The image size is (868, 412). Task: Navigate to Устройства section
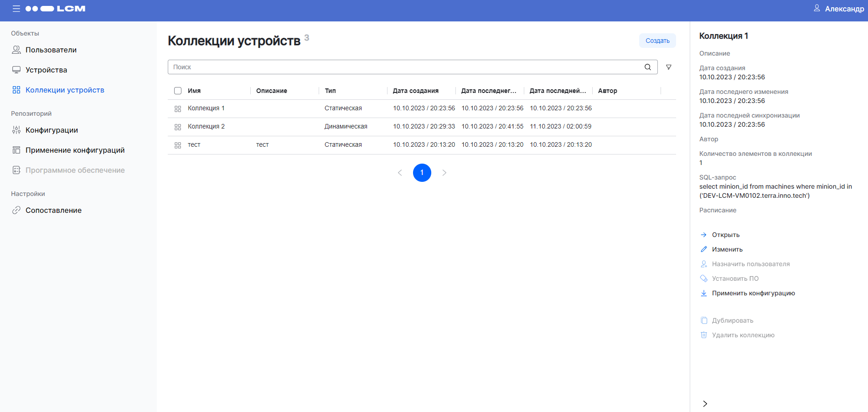click(x=46, y=70)
